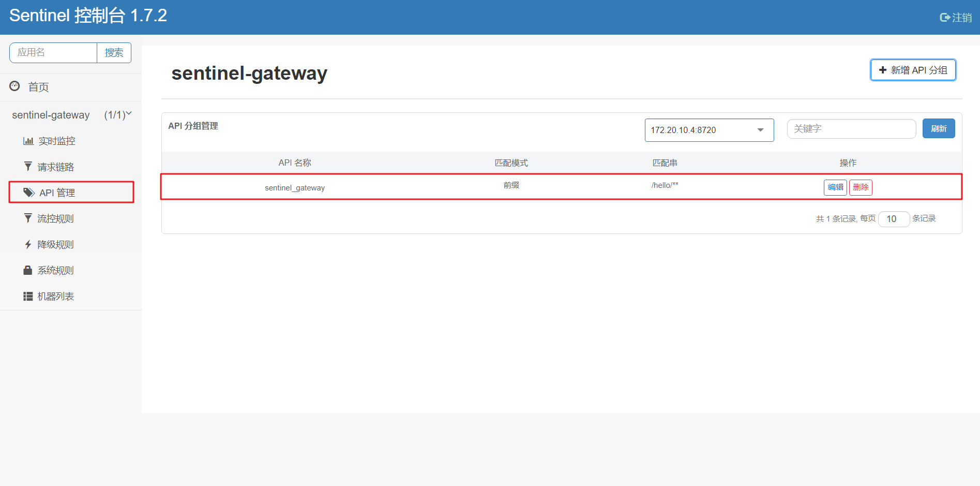This screenshot has width=980, height=486.
Task: Click 编辑 for sentinel_gateway row
Action: (x=835, y=187)
